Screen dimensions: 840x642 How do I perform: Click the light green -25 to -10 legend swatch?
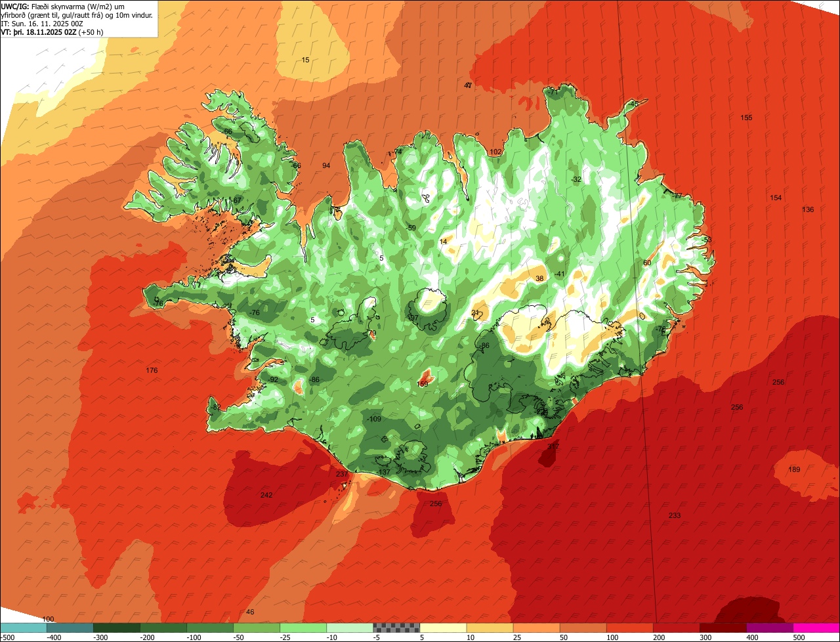[303, 628]
